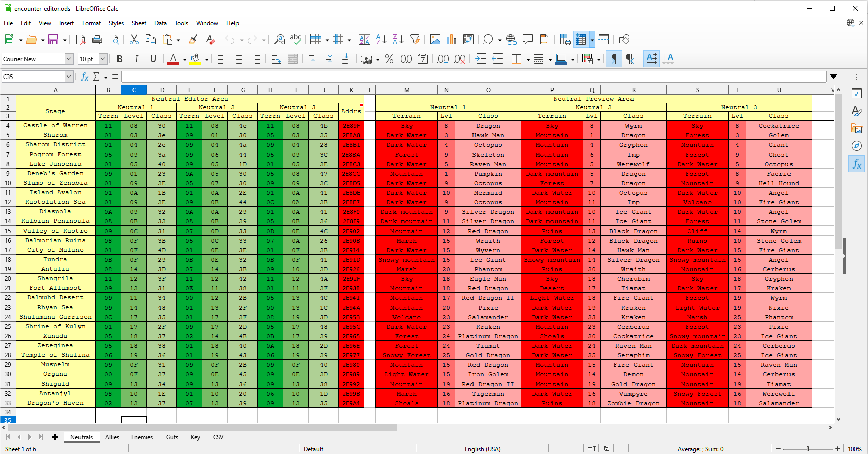This screenshot has width=868, height=454.
Task: Click the add new sheet button
Action: (55, 437)
